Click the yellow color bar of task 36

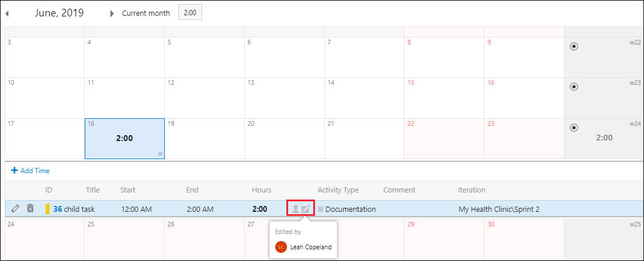coord(48,209)
